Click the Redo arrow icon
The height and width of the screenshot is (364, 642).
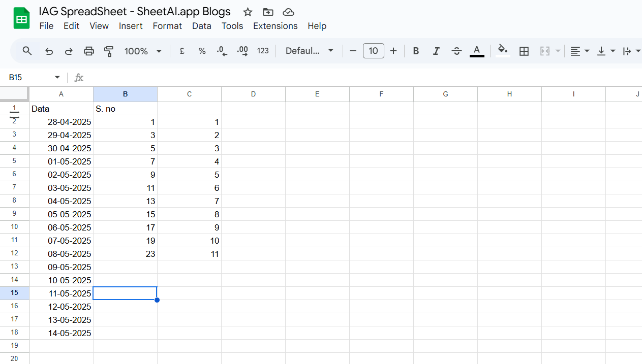coord(69,51)
